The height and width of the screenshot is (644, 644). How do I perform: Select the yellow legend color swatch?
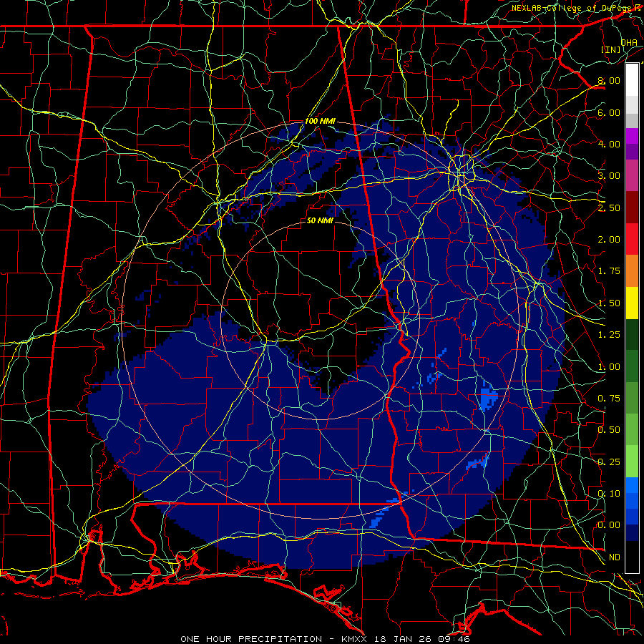632,303
